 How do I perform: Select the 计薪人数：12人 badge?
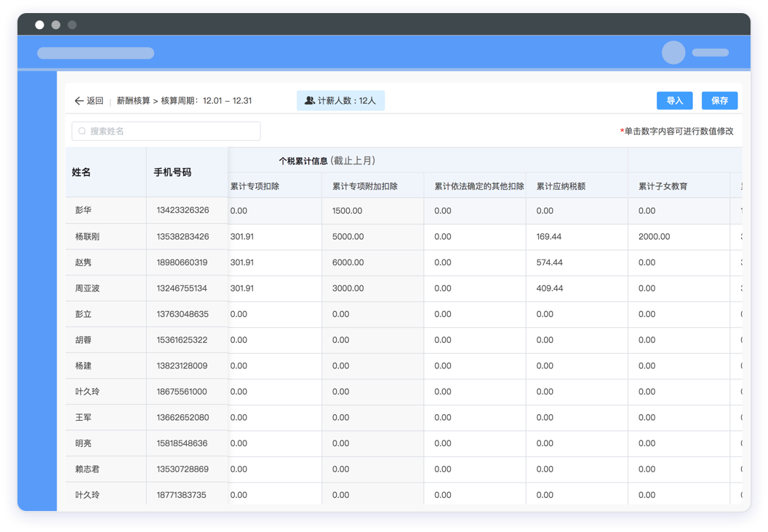click(340, 100)
